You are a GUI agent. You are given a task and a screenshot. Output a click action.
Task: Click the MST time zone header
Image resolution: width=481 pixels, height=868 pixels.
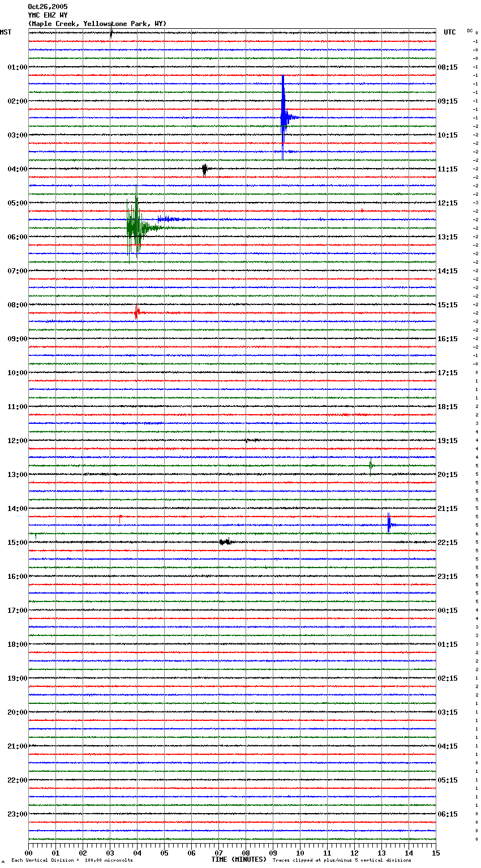tap(6, 32)
